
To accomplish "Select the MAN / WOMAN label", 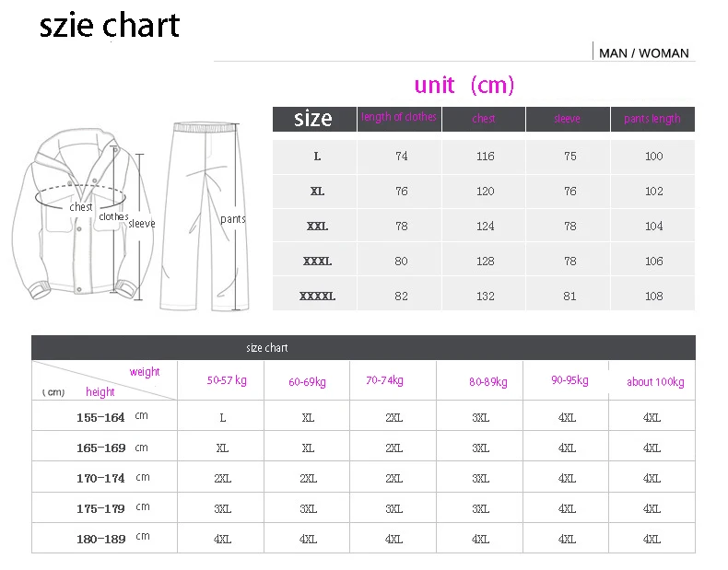I will [x=643, y=53].
